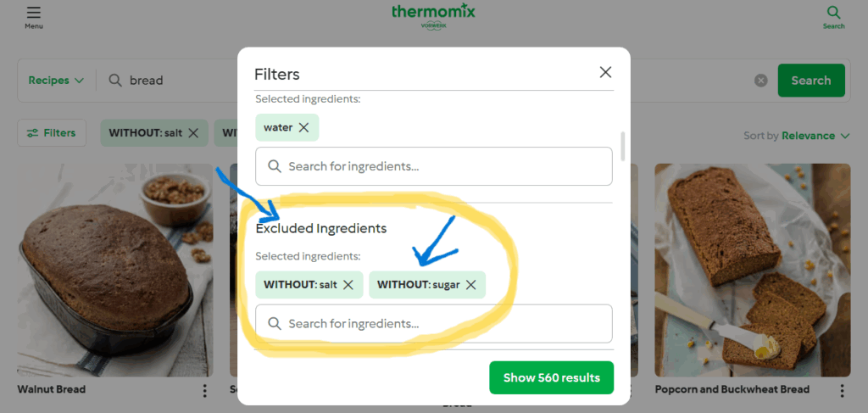Open the hamburger Menu icon
Screen dimensions: 868x413
click(34, 12)
